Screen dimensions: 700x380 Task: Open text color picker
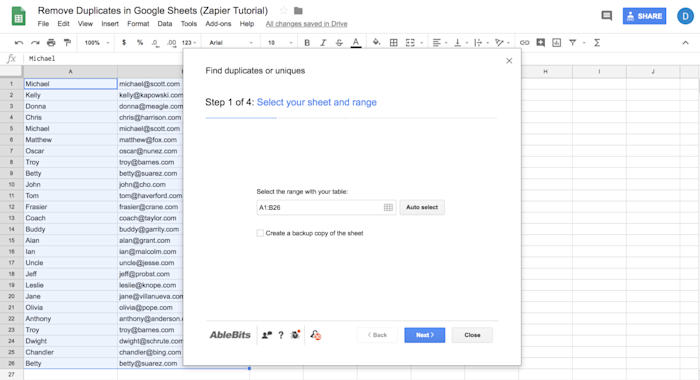[x=356, y=43]
